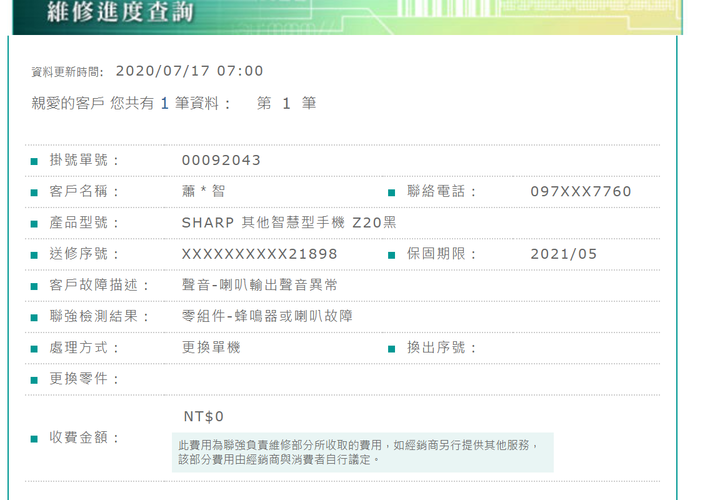The image size is (720, 500).
Task: Select the product model SHARP 其他智慧型手機 Z20黑
Action: [x=289, y=223]
